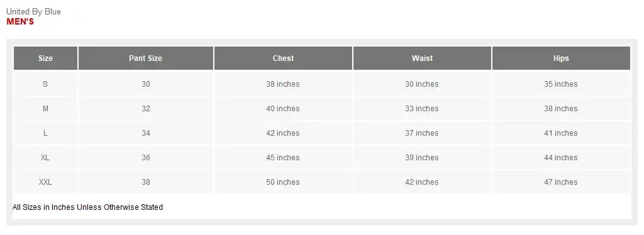This screenshot has height=235, width=644.
Task: Click the 41 inches hips cell
Action: [x=561, y=133]
